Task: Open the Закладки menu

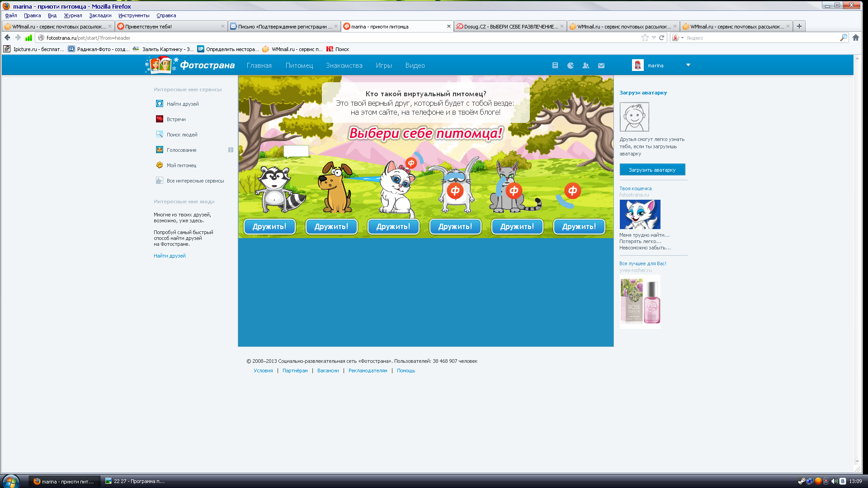Action: click(x=100, y=15)
